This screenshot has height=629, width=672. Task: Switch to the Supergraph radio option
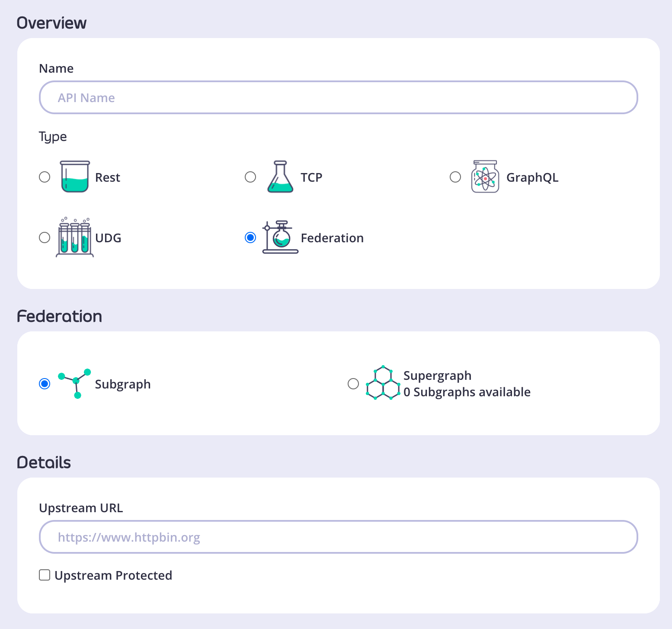coord(353,384)
